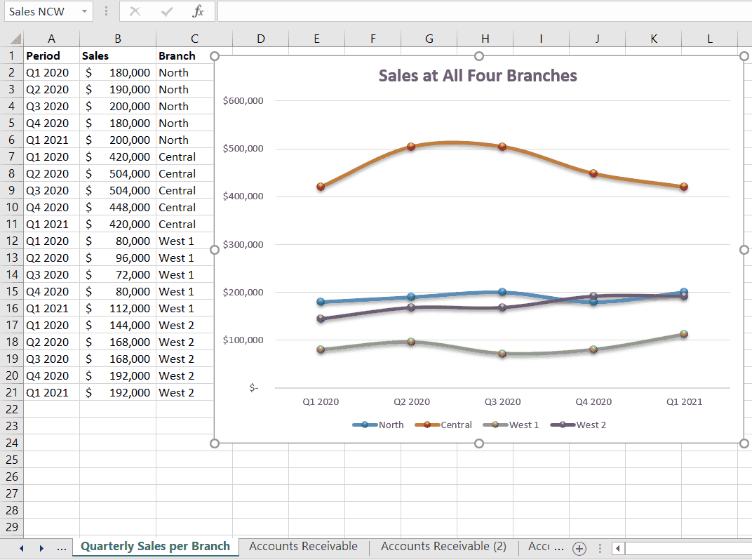This screenshot has height=560, width=752.
Task: Click the previous sheet navigation arrow
Action: (x=20, y=547)
